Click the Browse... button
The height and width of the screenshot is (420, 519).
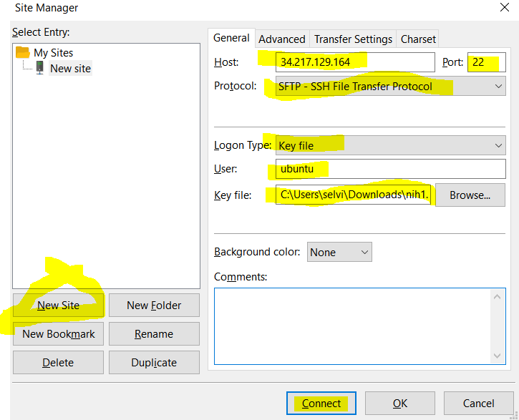470,195
